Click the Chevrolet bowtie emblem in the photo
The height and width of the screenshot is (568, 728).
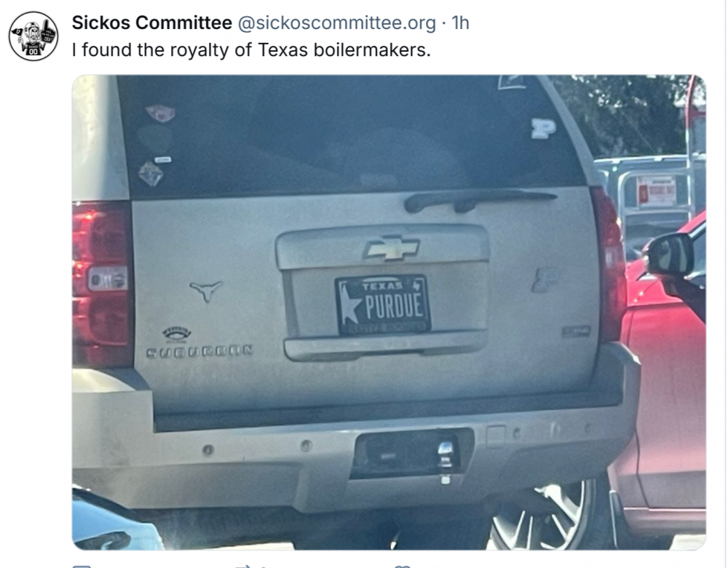coord(391,248)
